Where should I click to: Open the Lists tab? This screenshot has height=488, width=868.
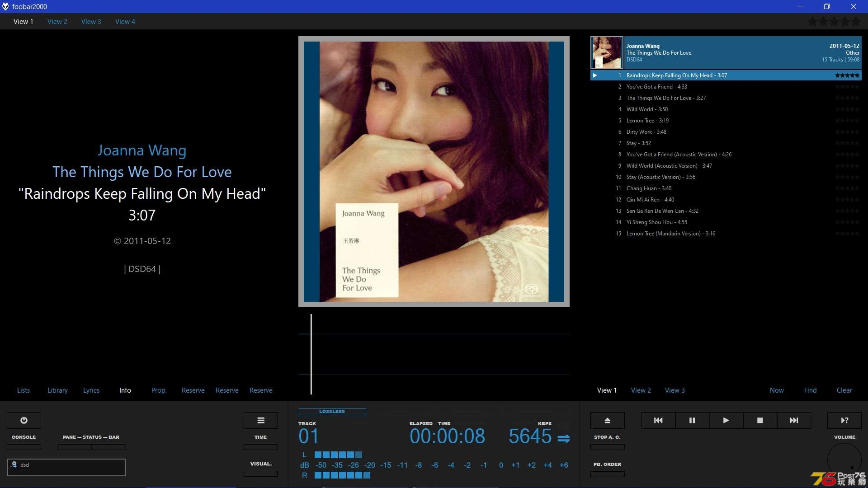tap(24, 390)
